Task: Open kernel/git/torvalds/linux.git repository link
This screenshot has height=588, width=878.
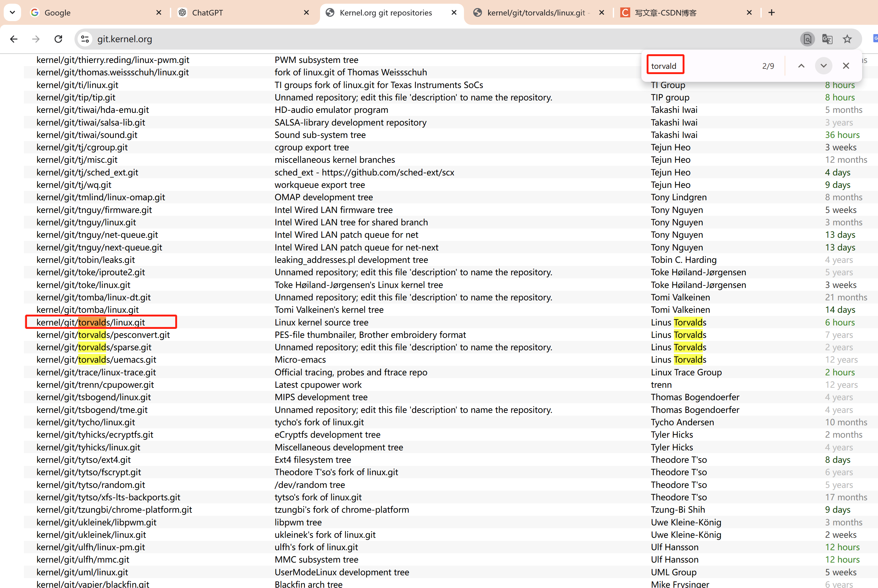Action: 91,322
